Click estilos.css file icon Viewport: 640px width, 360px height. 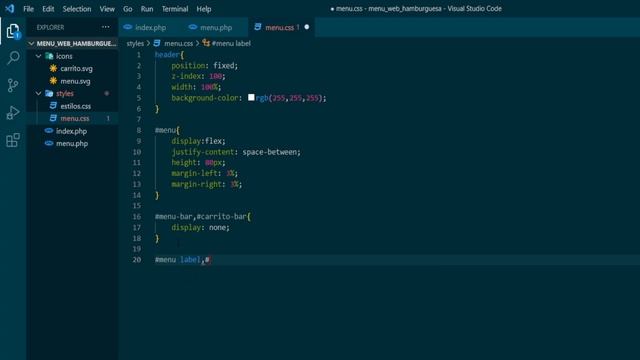[x=53, y=106]
